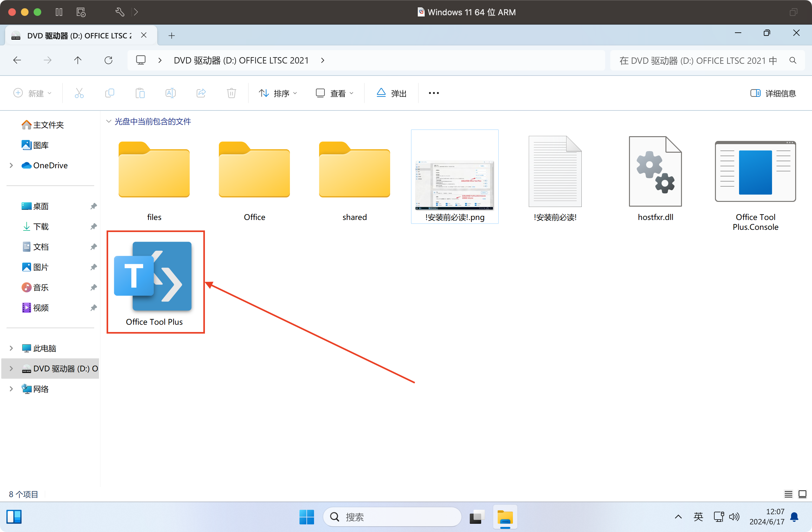Expand chevron before DVD 驱动器 in address bar

160,60
